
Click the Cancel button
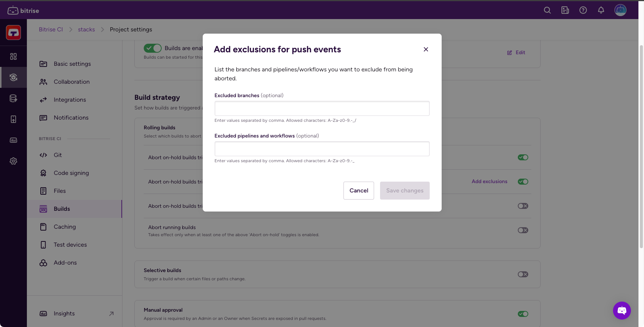coord(359,191)
